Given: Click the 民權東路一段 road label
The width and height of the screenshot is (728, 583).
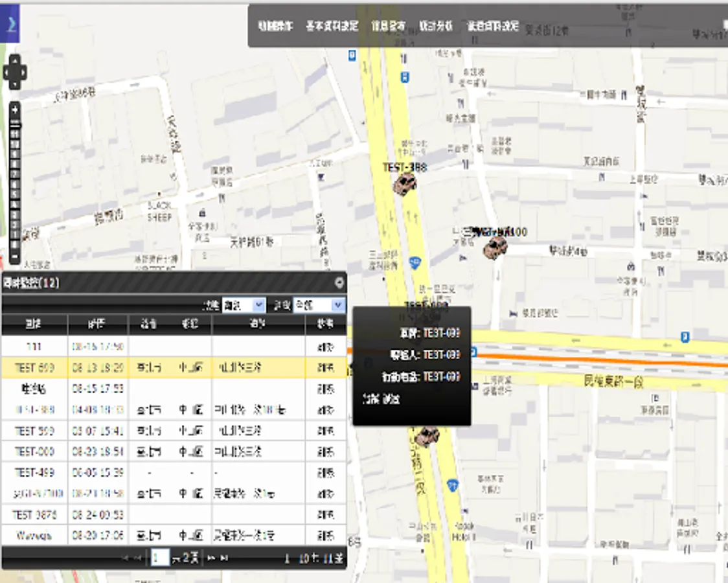Looking at the screenshot, I should 614,382.
